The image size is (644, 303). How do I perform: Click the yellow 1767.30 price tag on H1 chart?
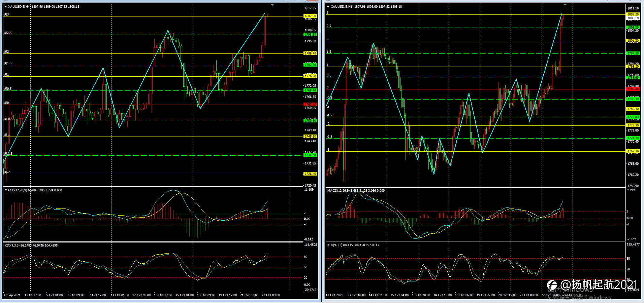click(633, 151)
